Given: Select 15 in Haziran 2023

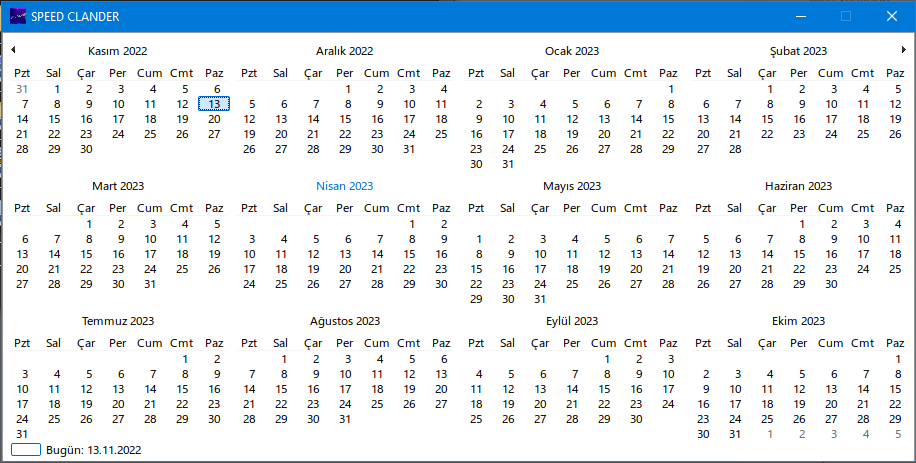Looking at the screenshot, I should (799, 254).
